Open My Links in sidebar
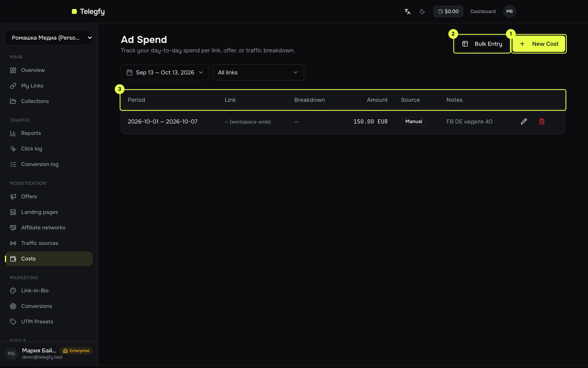The image size is (588, 368). click(x=49, y=86)
